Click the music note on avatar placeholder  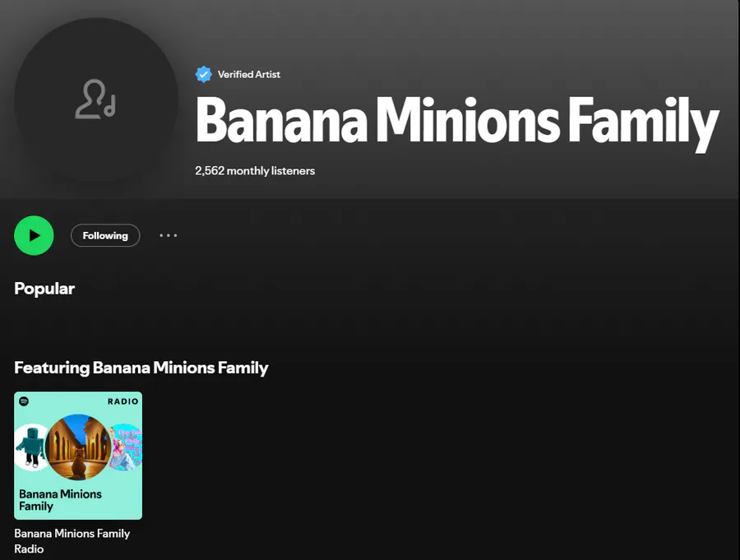[110, 106]
